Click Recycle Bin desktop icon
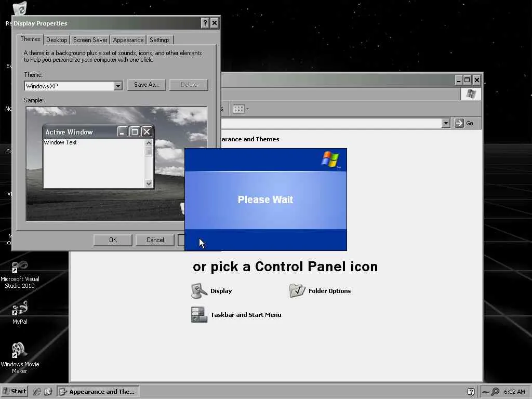The image size is (532, 399). [x=20, y=8]
